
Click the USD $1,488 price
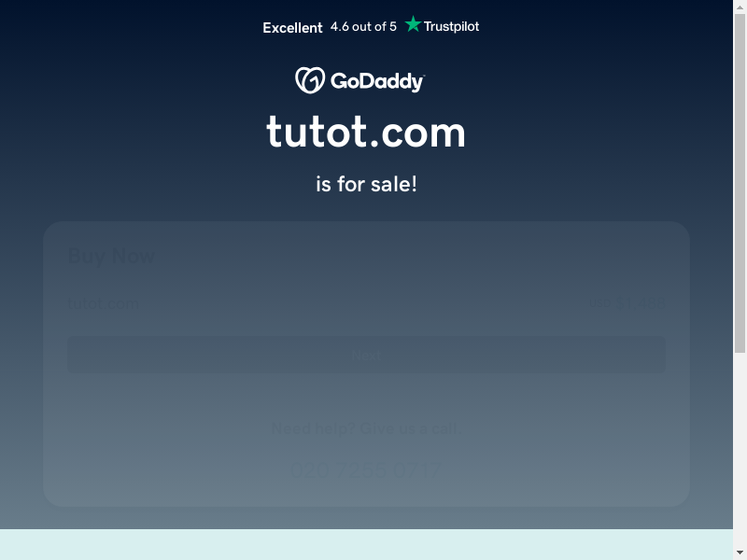coord(627,302)
